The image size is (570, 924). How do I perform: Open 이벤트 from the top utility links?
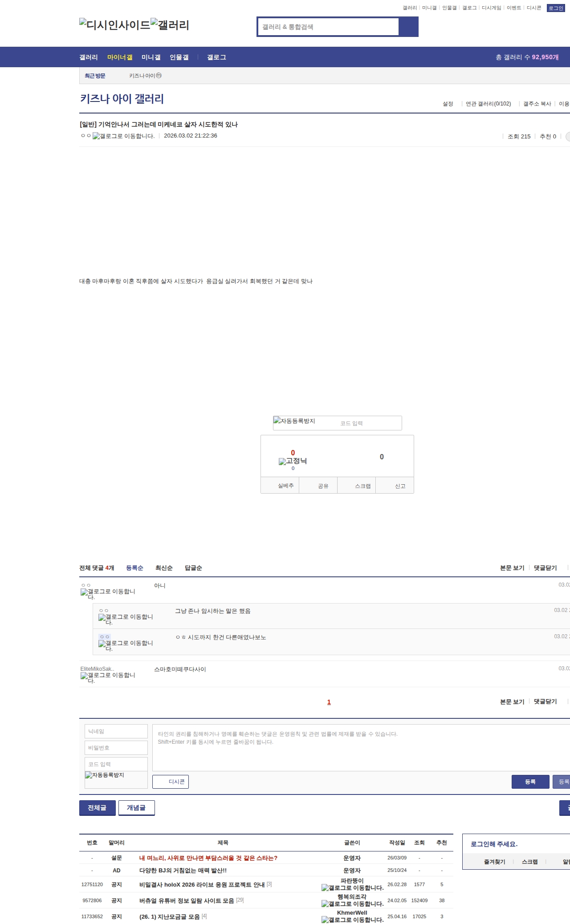(x=514, y=8)
